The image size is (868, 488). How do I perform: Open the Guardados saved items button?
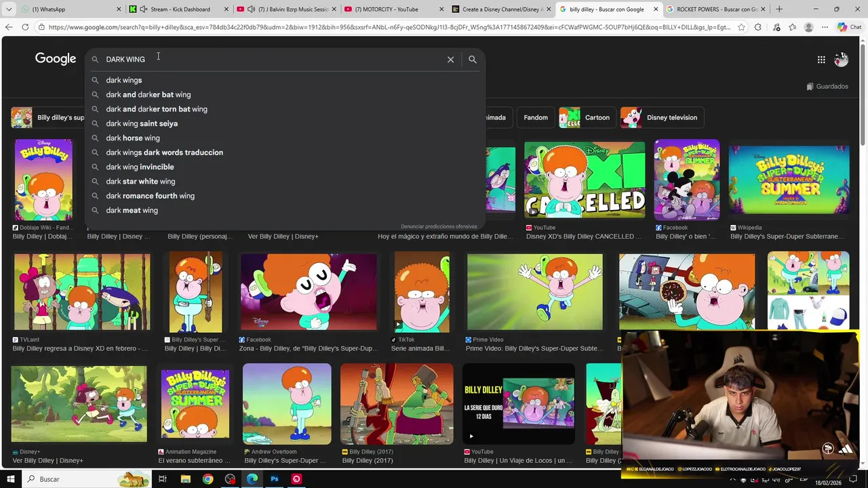coord(827,87)
